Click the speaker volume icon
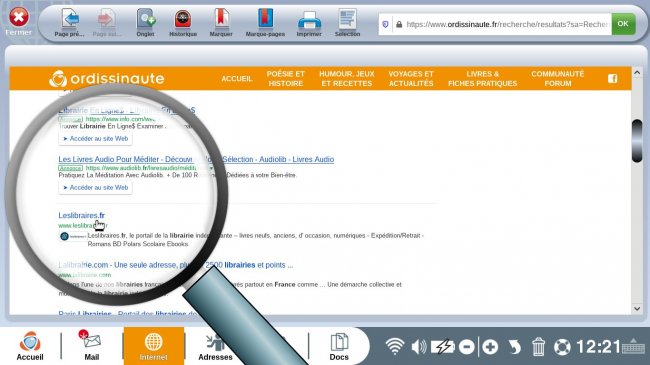This screenshot has height=365, width=650. 419,347
